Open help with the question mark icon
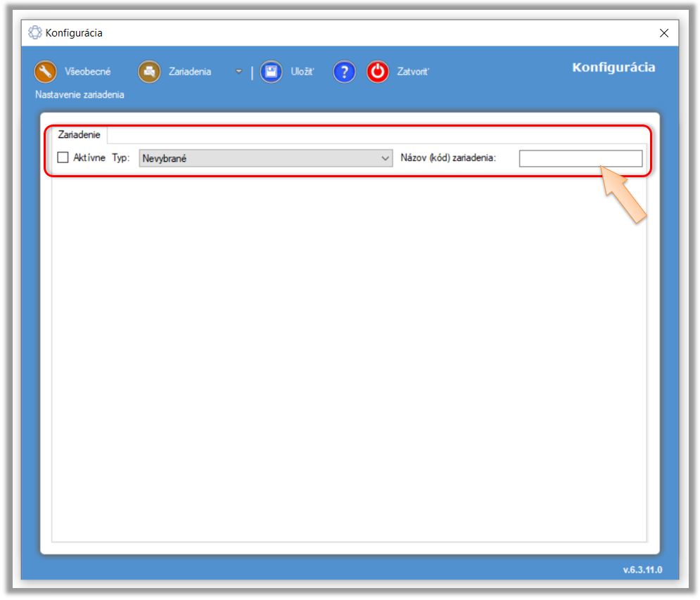Viewport: 700px width, 600px height. point(343,72)
